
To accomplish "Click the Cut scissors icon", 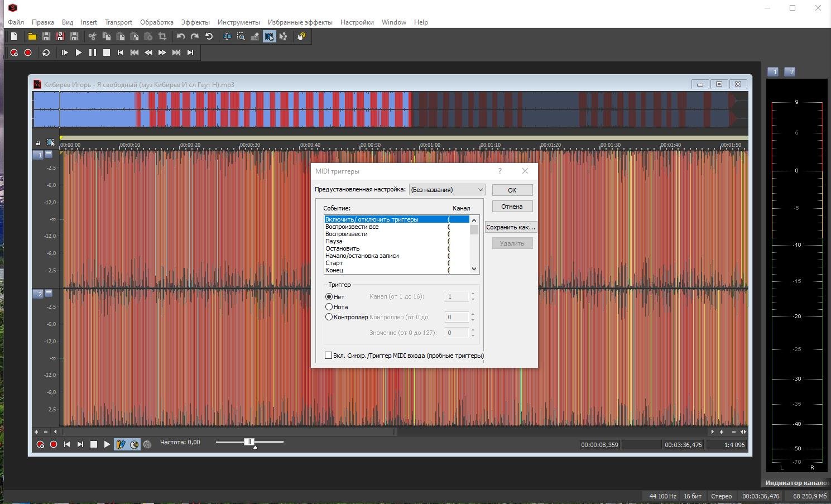I will (92, 36).
